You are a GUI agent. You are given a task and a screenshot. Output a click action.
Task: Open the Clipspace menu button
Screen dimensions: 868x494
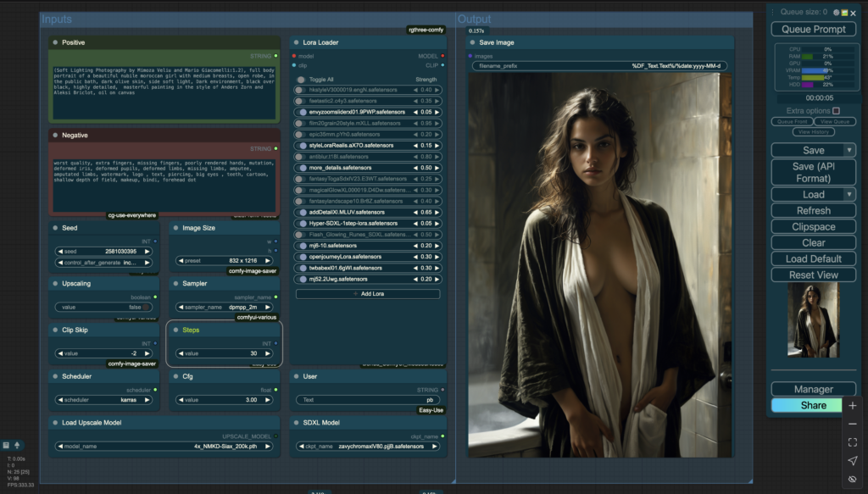pos(813,226)
